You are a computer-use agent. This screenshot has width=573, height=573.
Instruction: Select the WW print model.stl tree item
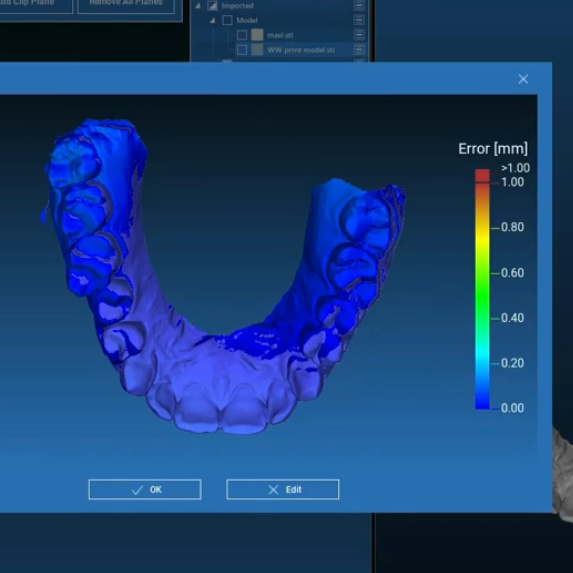(301, 50)
